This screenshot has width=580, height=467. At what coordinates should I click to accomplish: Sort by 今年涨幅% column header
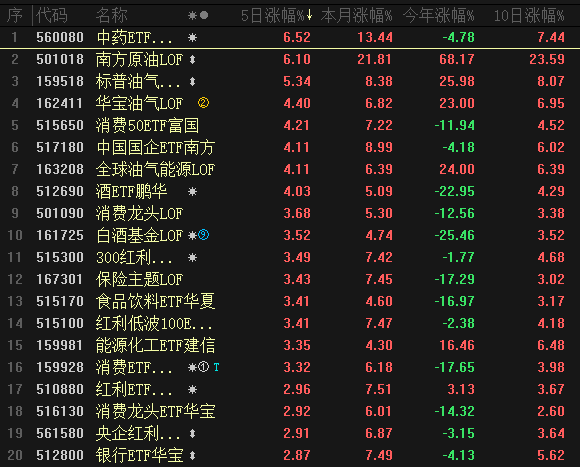(438, 16)
